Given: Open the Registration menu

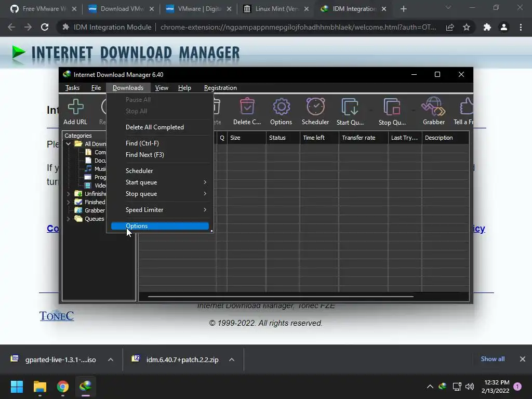Looking at the screenshot, I should (x=220, y=87).
